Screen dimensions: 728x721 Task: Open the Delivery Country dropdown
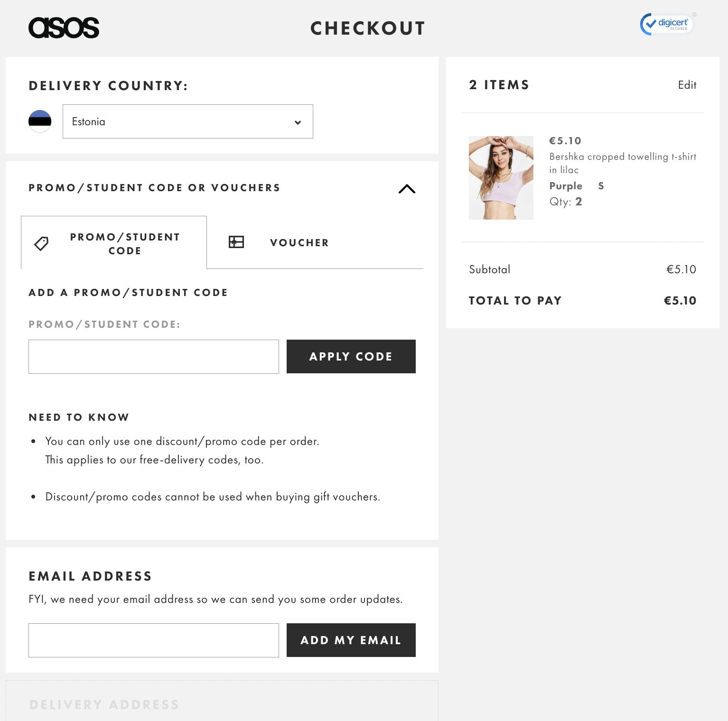[188, 121]
